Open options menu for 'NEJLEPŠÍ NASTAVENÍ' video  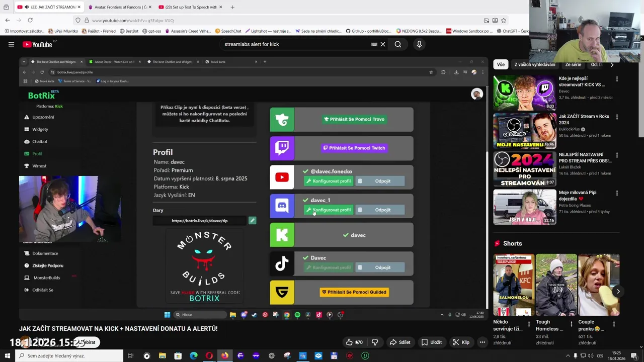[617, 155]
